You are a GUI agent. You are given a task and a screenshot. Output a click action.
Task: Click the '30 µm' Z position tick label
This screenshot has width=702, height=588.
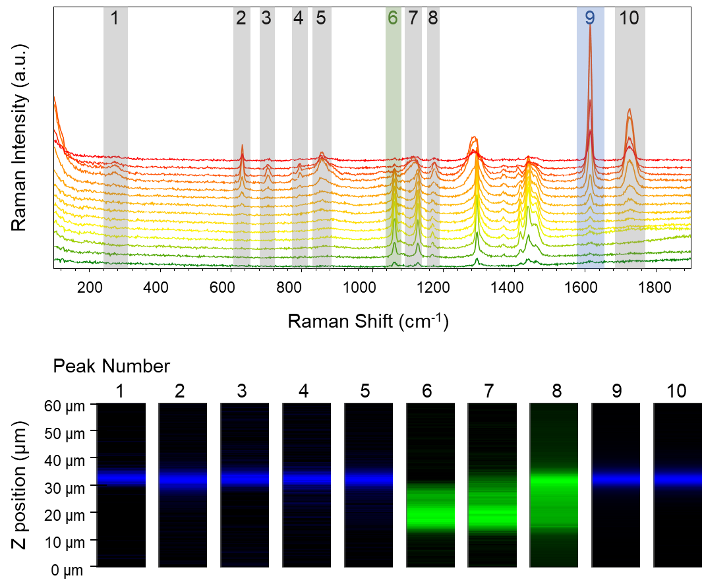pos(65,488)
